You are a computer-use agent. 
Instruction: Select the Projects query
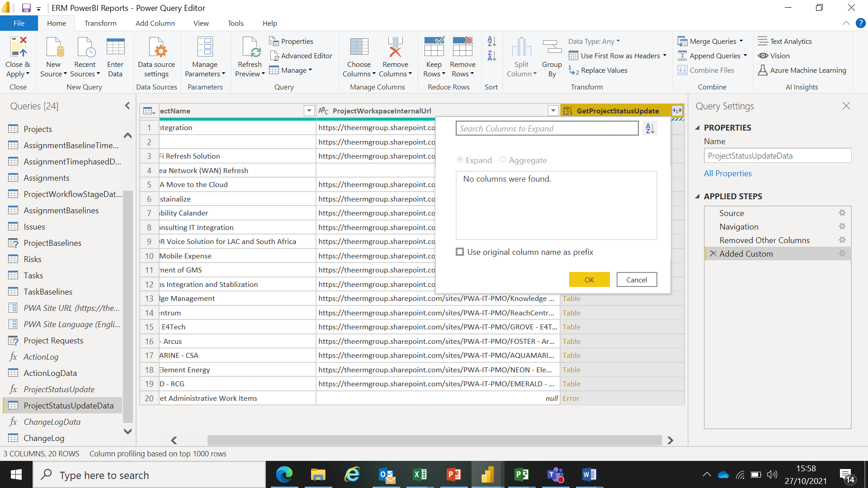(x=63, y=129)
